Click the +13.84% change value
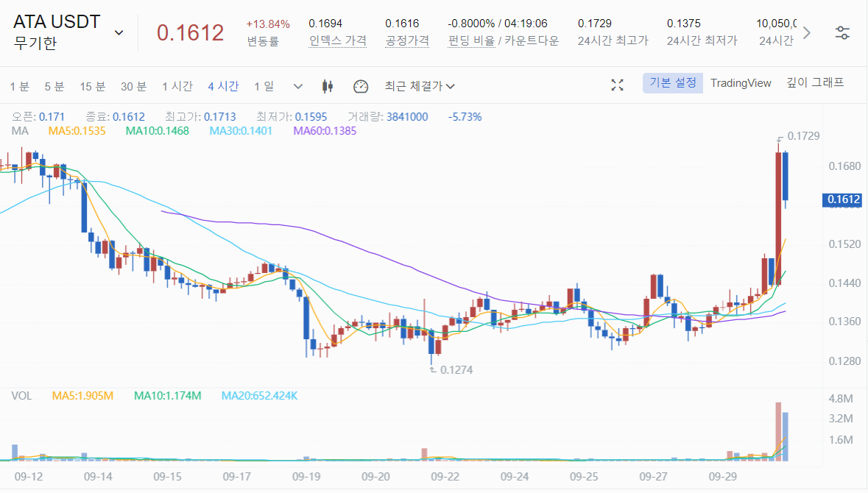The height and width of the screenshot is (493, 868). [x=268, y=24]
